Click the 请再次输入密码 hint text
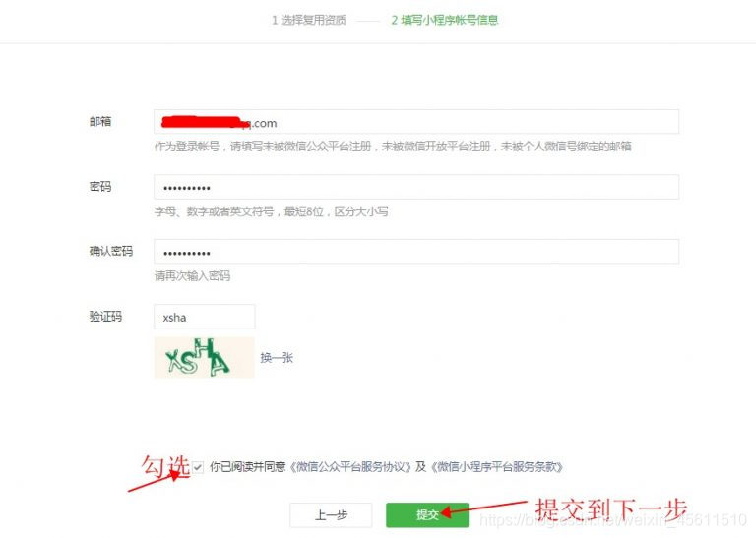The width and height of the screenshot is (756, 538). [192, 276]
